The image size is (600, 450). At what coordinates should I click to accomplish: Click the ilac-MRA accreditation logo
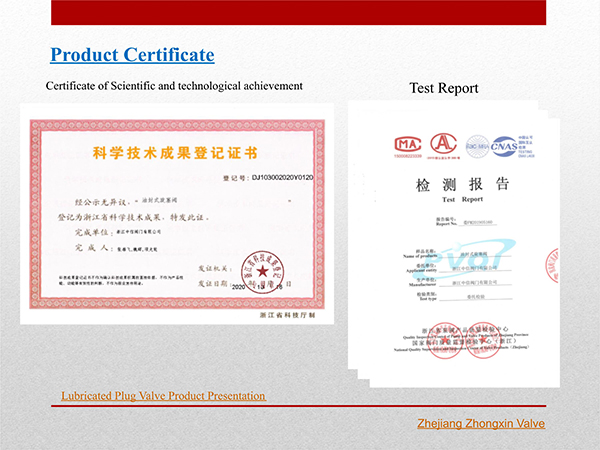(x=478, y=145)
